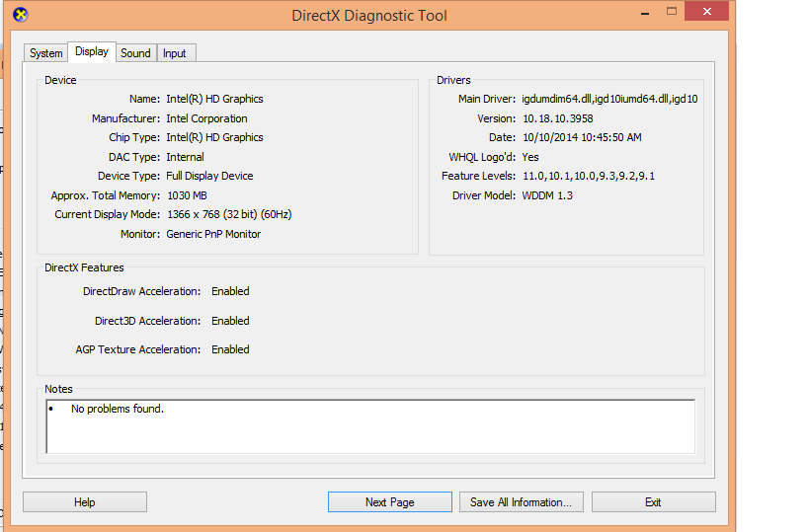Click the WHQL Logo'd 'Yes' value
Image resolution: width=809 pixels, height=532 pixels.
[x=529, y=157]
